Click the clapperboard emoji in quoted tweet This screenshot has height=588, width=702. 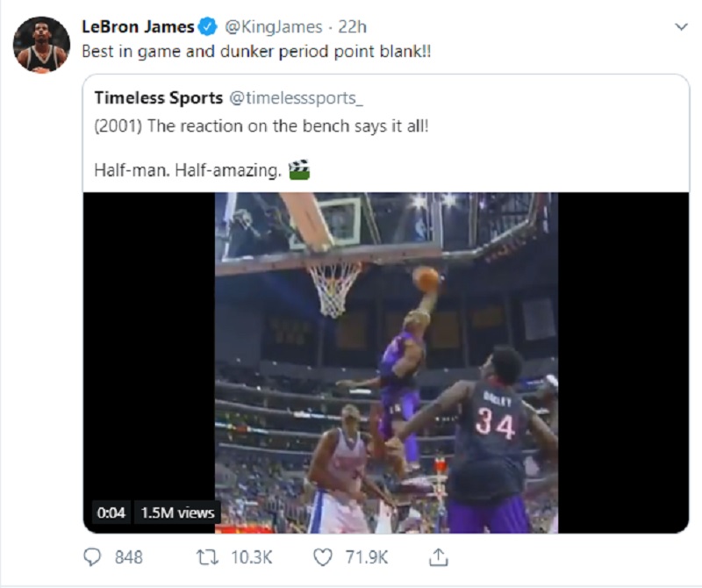tap(299, 169)
